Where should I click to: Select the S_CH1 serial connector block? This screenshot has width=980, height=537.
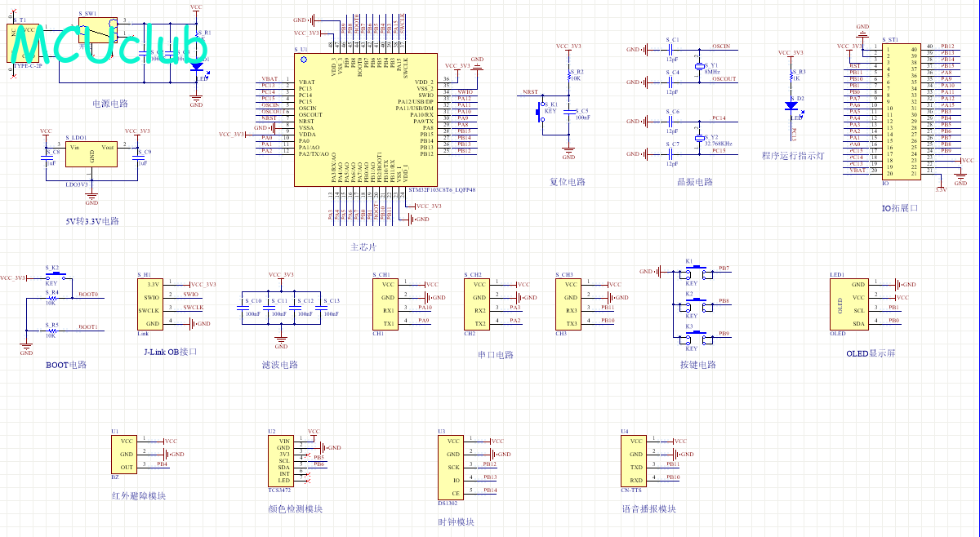click(x=386, y=304)
